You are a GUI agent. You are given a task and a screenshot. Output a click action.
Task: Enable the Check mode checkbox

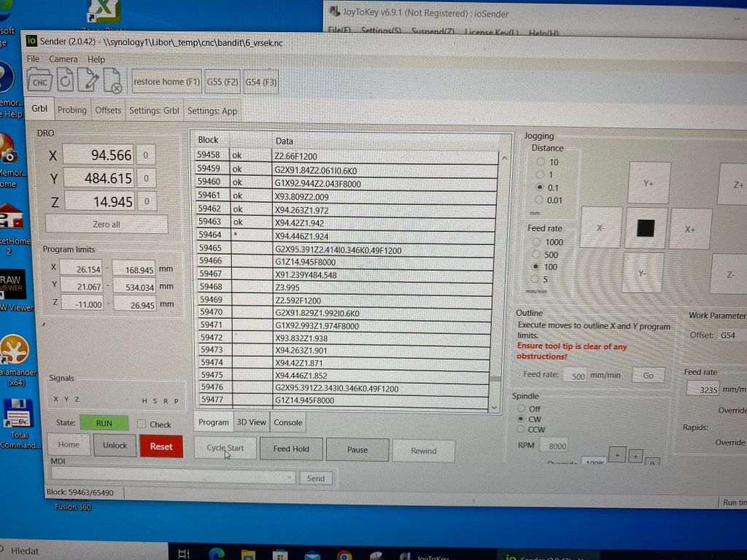pos(142,424)
